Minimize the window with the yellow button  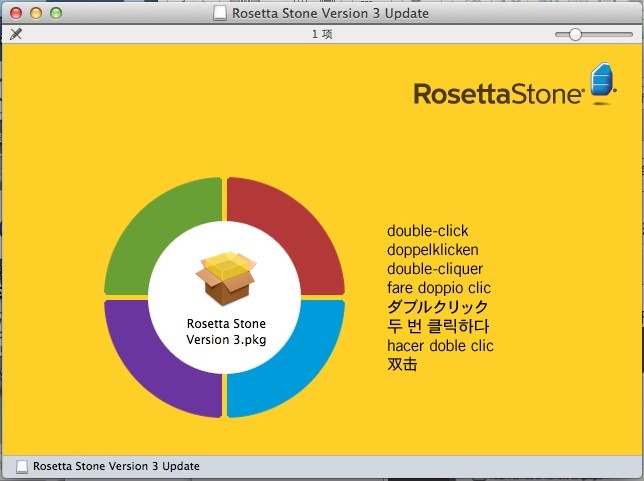[36, 13]
